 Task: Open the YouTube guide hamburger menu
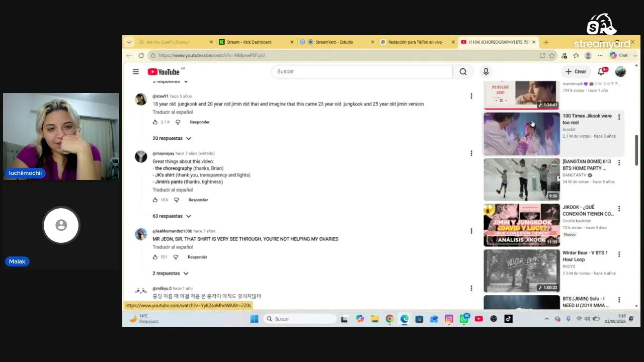[136, 71]
